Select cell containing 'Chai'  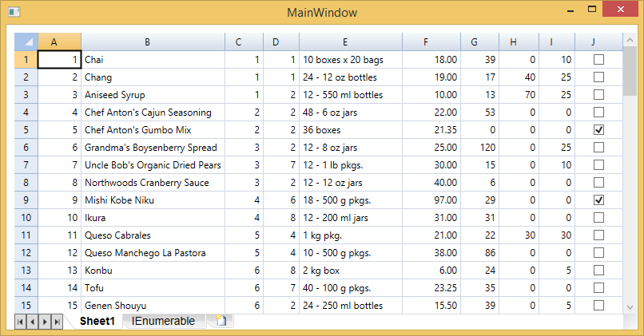click(x=153, y=60)
